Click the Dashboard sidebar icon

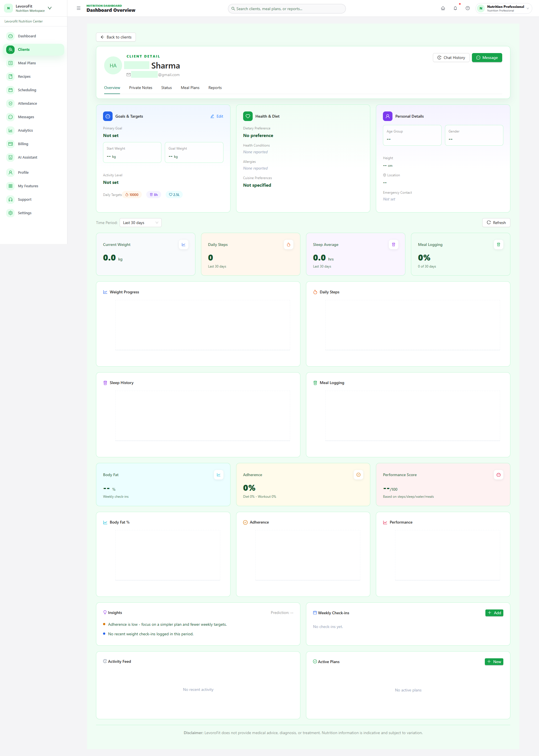click(11, 36)
